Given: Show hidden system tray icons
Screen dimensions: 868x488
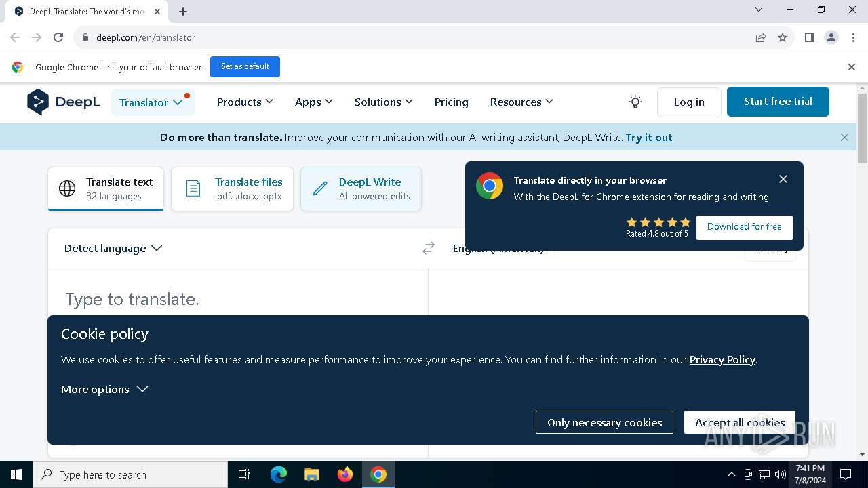Looking at the screenshot, I should (x=731, y=474).
